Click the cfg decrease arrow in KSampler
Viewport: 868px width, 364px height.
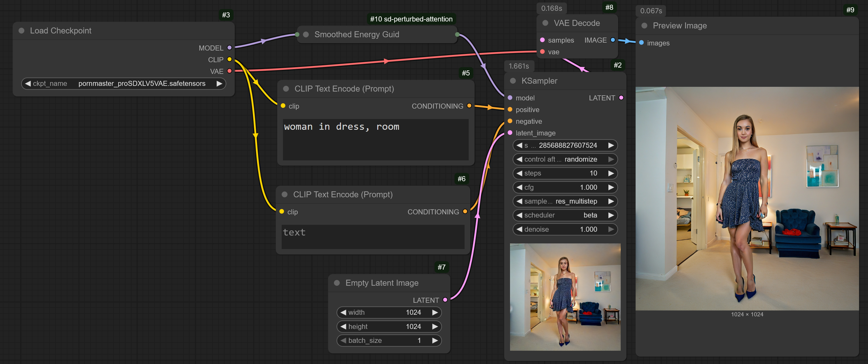[x=519, y=187]
